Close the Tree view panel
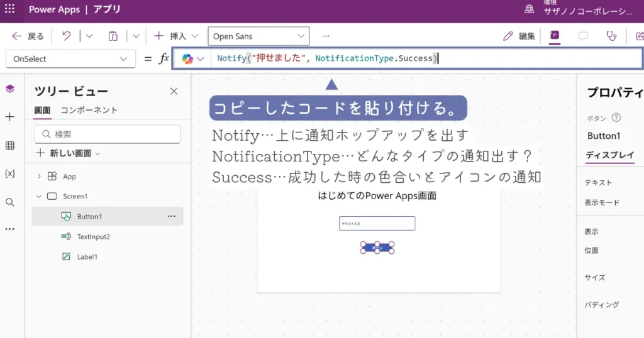This screenshot has height=338, width=644. pyautogui.click(x=174, y=91)
